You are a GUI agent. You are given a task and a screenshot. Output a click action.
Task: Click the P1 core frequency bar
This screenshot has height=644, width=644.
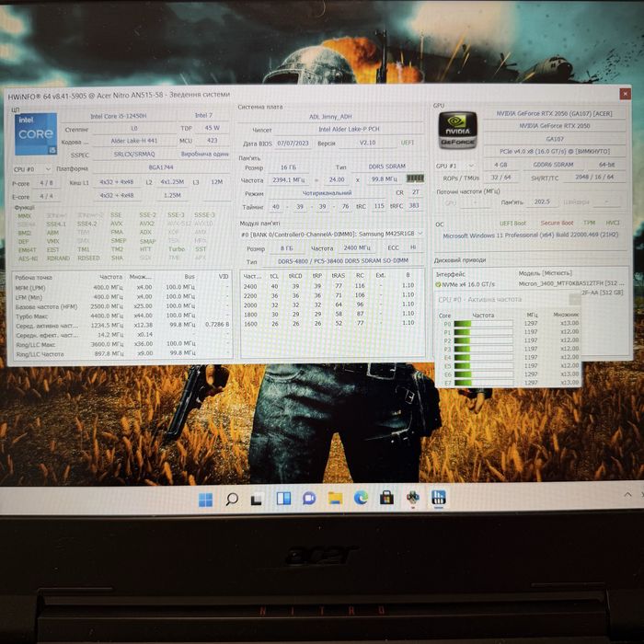coord(483,332)
